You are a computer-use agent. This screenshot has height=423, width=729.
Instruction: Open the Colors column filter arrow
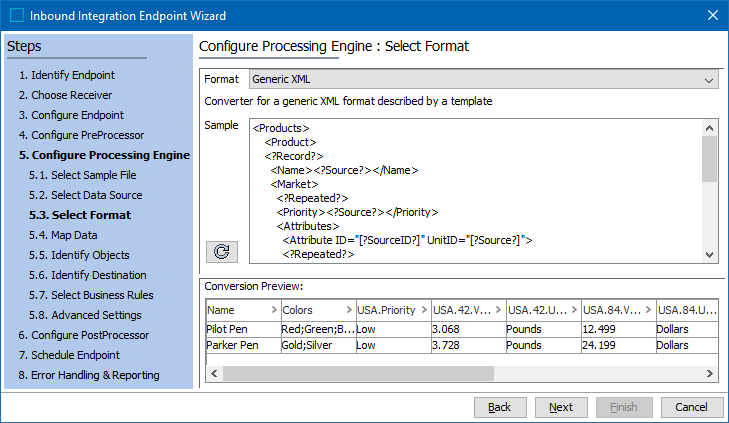347,311
